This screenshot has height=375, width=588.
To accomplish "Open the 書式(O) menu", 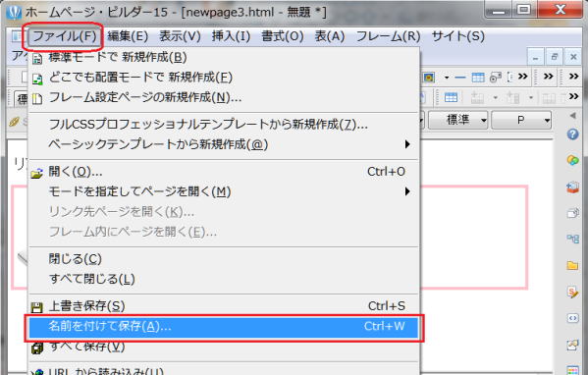I will pyautogui.click(x=283, y=36).
